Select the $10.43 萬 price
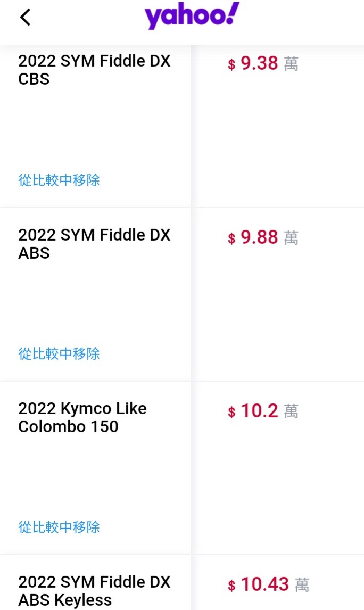Screen dimensions: 364x610 pos(269,584)
